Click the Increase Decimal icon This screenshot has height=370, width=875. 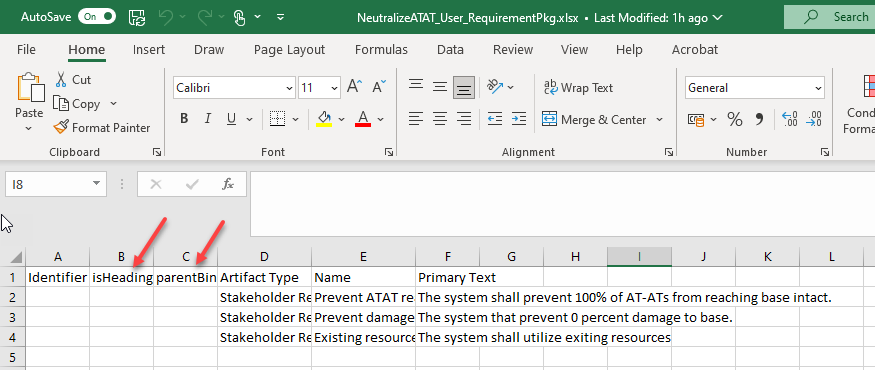click(789, 119)
